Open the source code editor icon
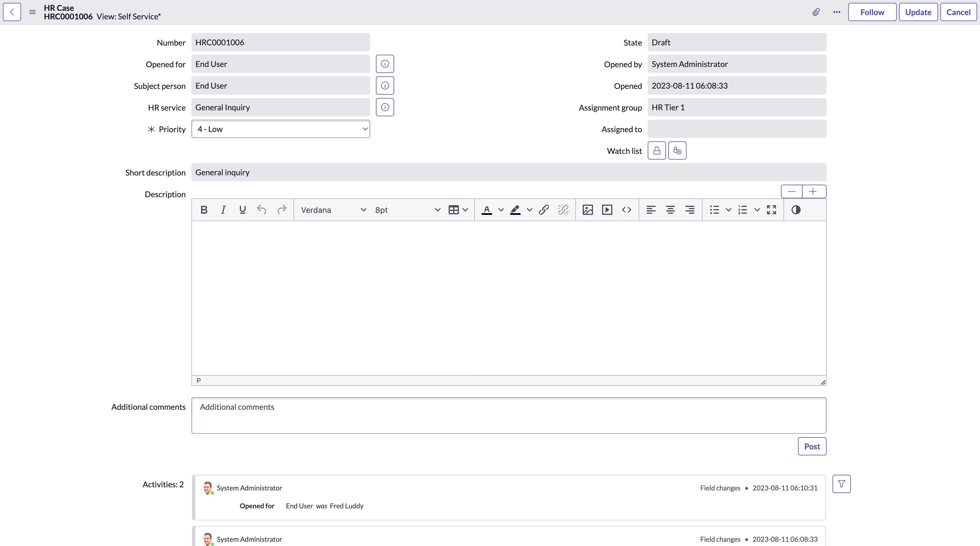Screen dimensions: 980x546 pyautogui.click(x=627, y=210)
